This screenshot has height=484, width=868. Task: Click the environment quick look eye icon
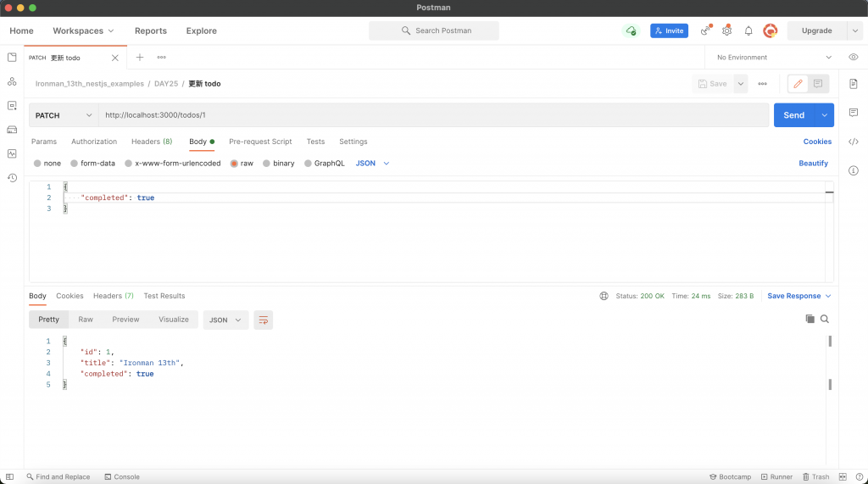pyautogui.click(x=853, y=57)
